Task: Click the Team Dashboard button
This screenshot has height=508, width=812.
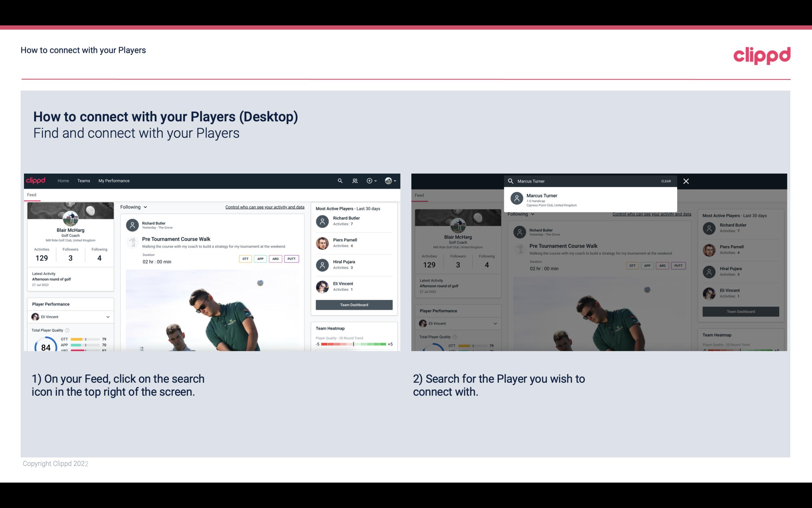Action: point(354,304)
